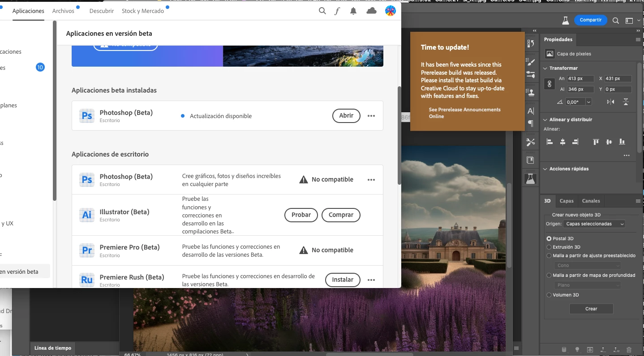Image resolution: width=644 pixels, height=356 pixels.
Task: Open the Photoshop search icon next to Compartir
Action: 616,20
